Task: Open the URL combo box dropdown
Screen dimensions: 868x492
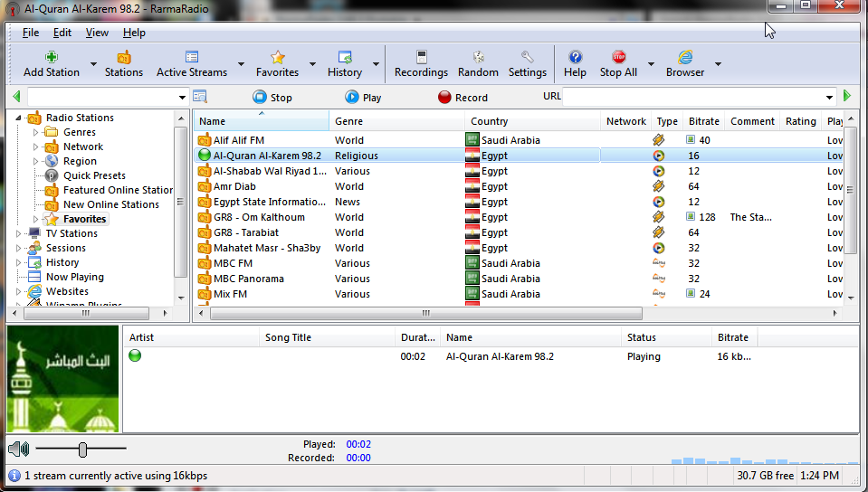Action: coord(829,98)
